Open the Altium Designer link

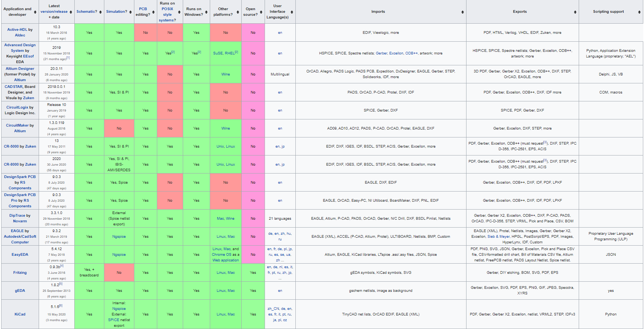(x=20, y=69)
